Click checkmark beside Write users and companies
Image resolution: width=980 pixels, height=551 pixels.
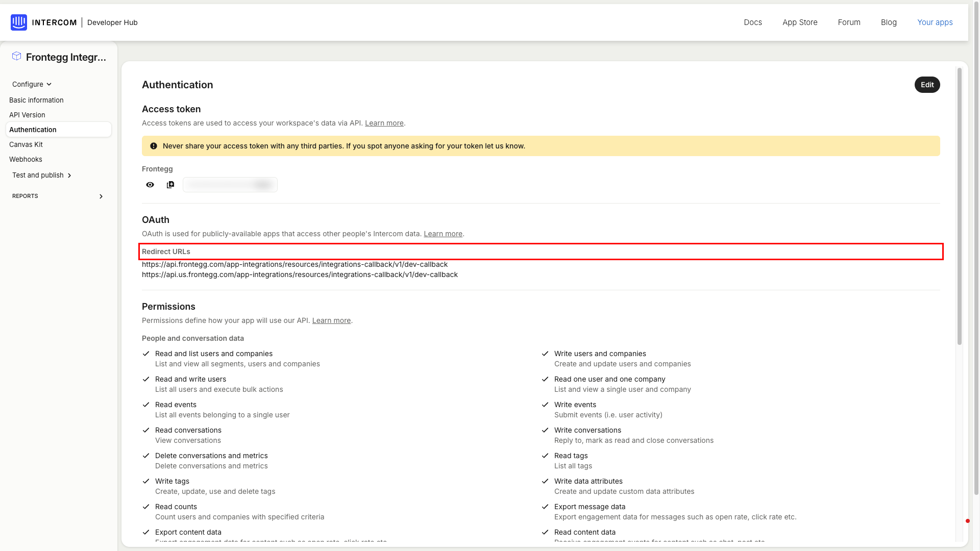[545, 354]
